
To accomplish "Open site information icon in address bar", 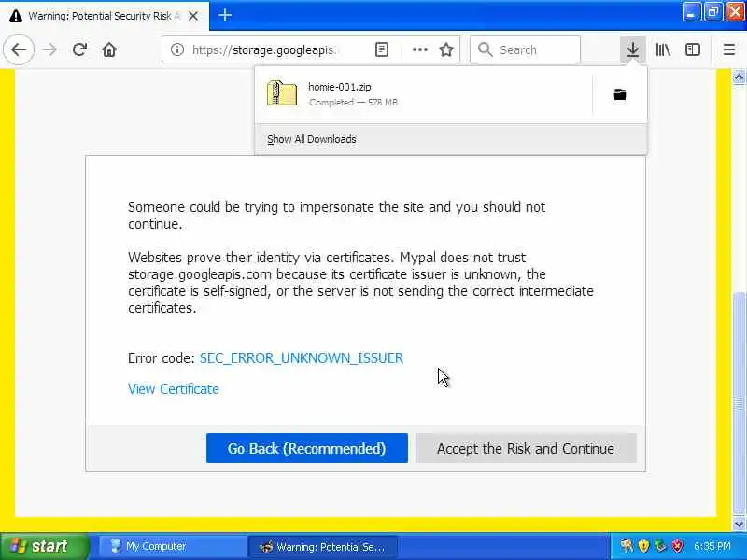I will [x=177, y=49].
